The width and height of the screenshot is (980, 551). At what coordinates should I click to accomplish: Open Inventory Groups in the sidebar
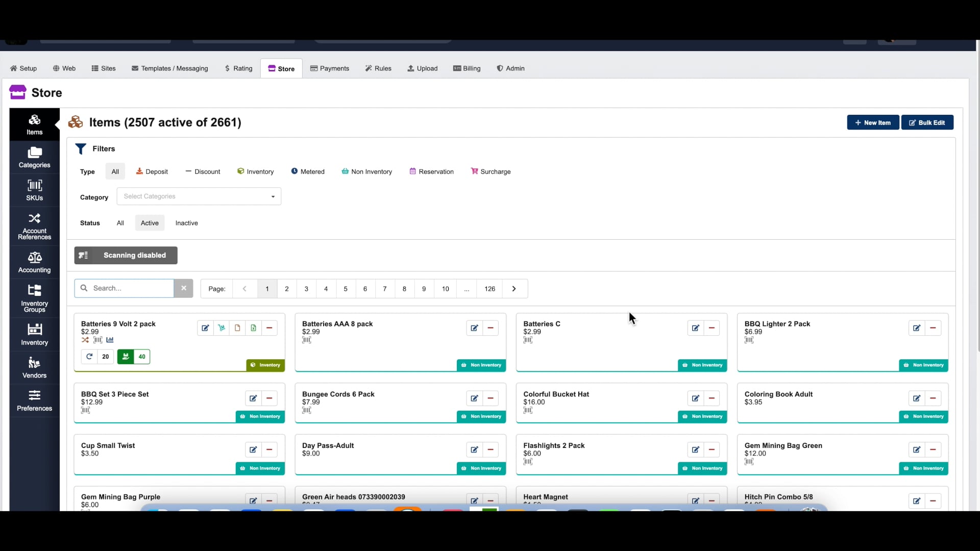(x=34, y=298)
